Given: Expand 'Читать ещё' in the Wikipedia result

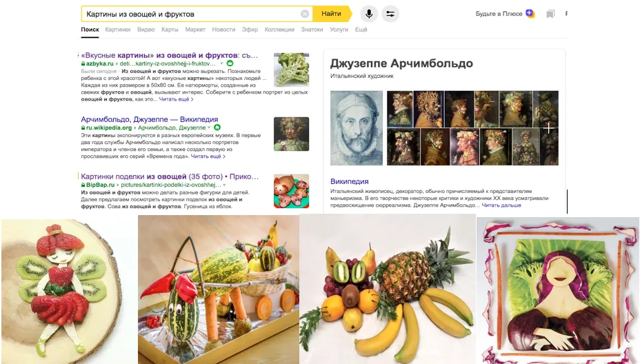Looking at the screenshot, I should (208, 156).
